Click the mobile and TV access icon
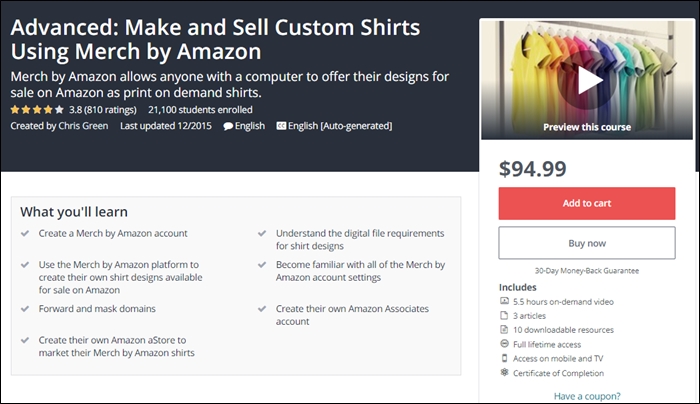Viewport: 700px width, 404px height. [504, 358]
